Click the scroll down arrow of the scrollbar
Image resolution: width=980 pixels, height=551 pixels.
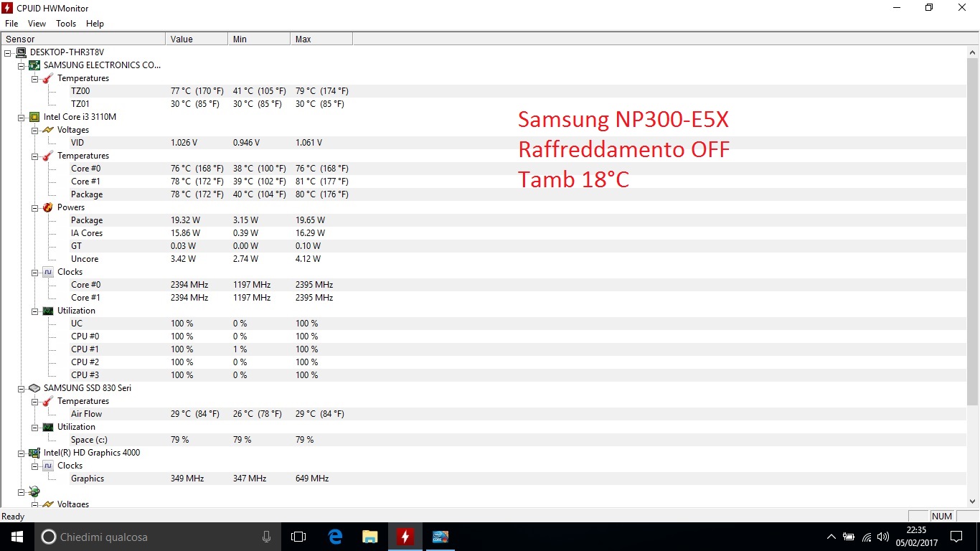point(973,501)
